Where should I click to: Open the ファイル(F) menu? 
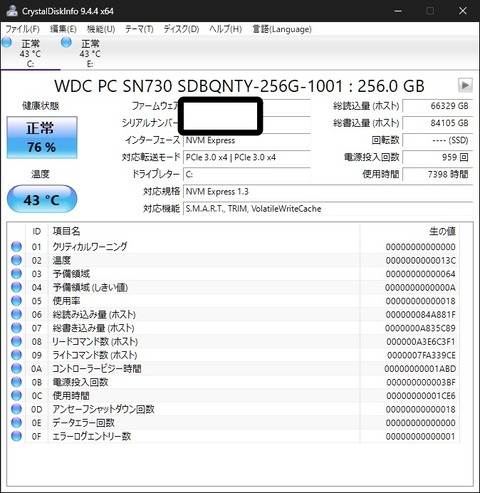[23, 29]
